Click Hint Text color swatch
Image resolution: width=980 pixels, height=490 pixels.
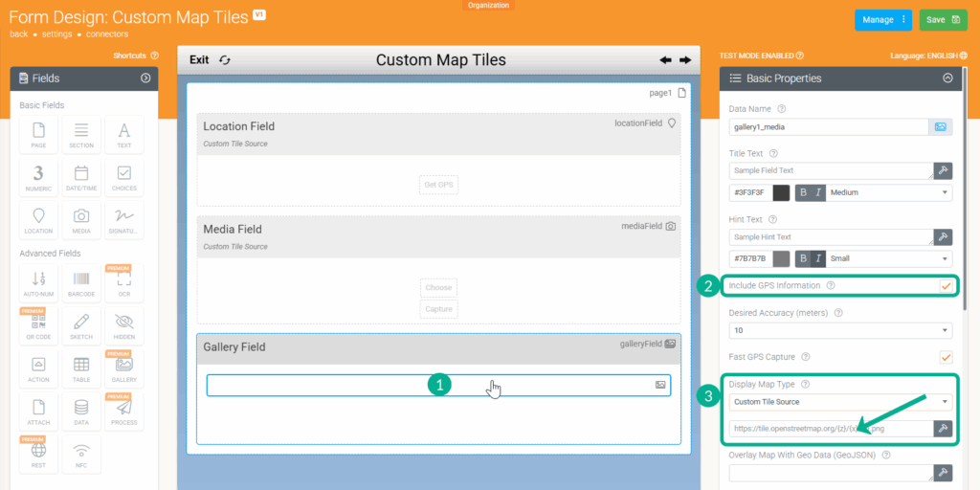781,258
